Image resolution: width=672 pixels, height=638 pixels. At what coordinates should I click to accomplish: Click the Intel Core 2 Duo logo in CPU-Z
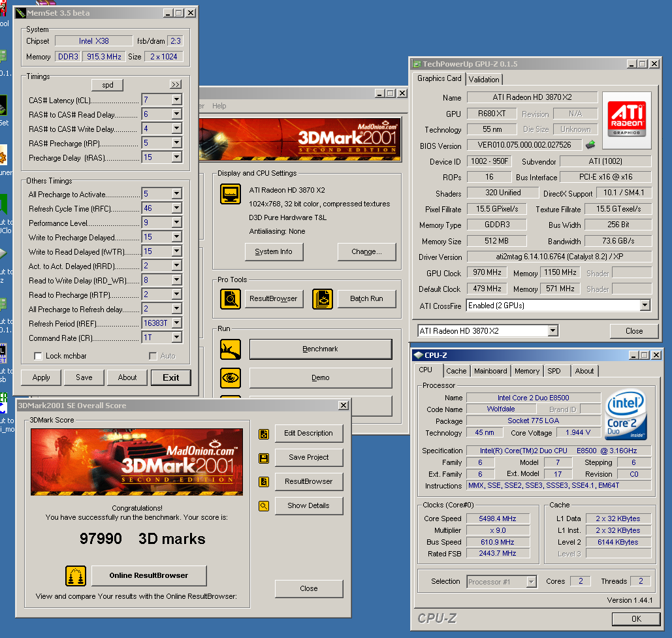click(x=626, y=415)
